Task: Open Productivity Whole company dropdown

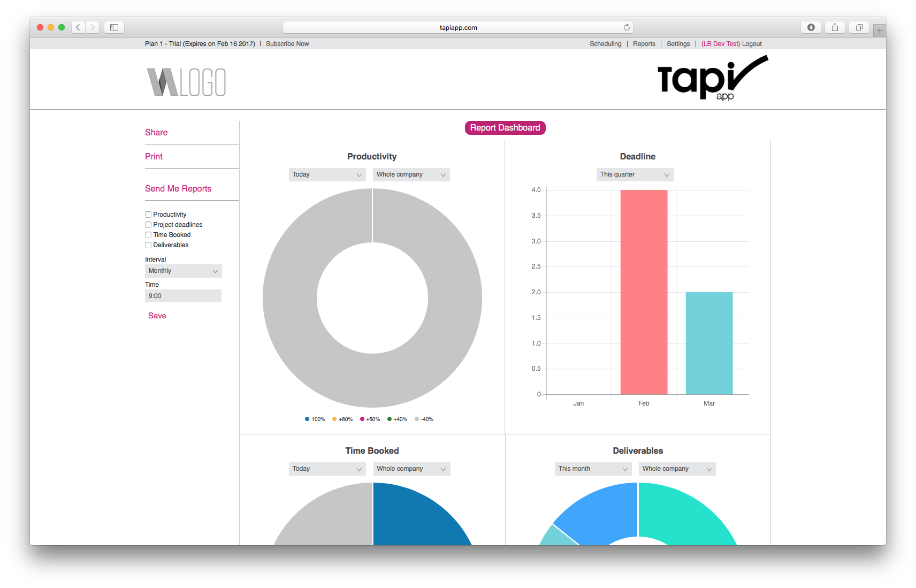Action: 411,174
